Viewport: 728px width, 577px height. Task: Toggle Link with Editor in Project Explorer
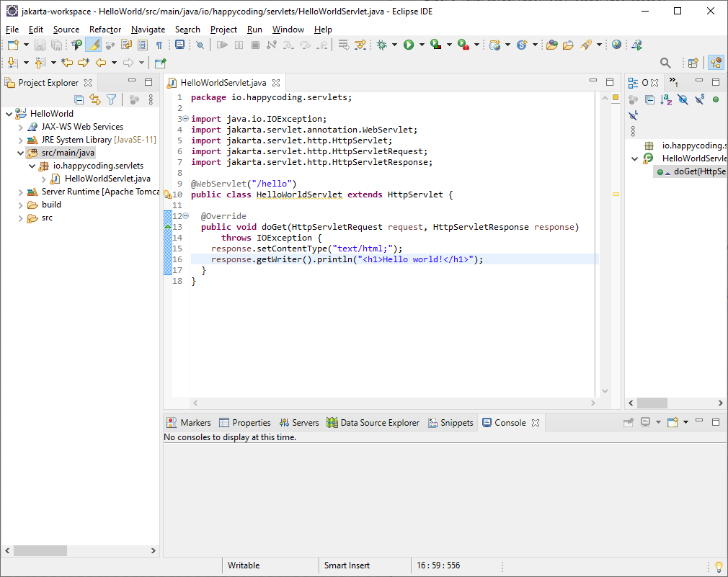click(95, 99)
